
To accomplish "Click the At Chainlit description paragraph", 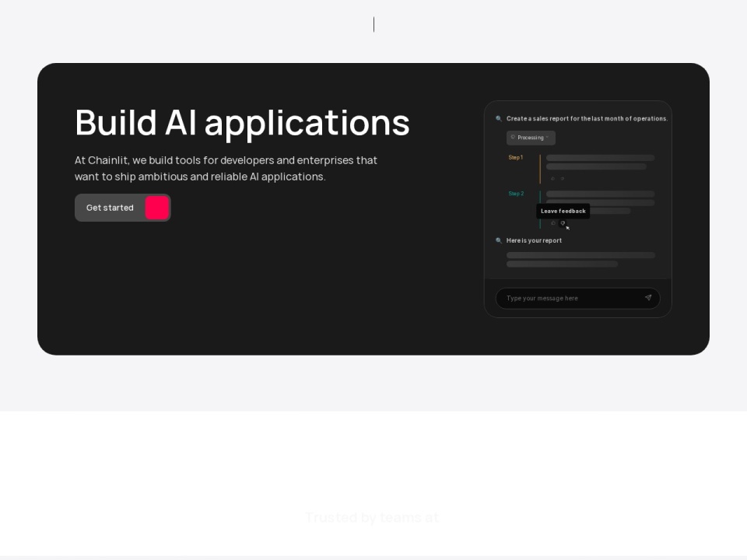I will [226, 168].
